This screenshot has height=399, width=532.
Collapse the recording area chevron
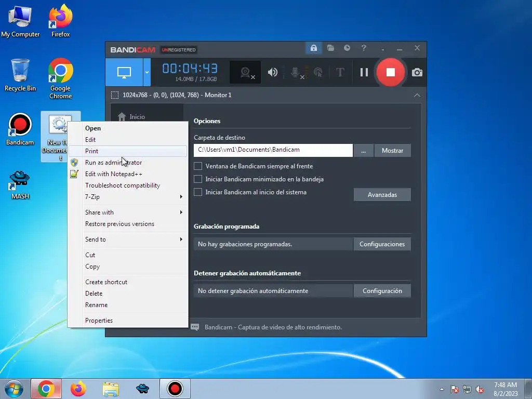[417, 95]
